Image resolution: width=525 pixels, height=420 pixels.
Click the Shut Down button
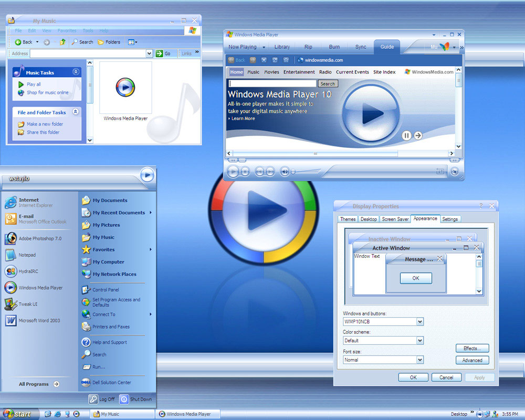[135, 399]
